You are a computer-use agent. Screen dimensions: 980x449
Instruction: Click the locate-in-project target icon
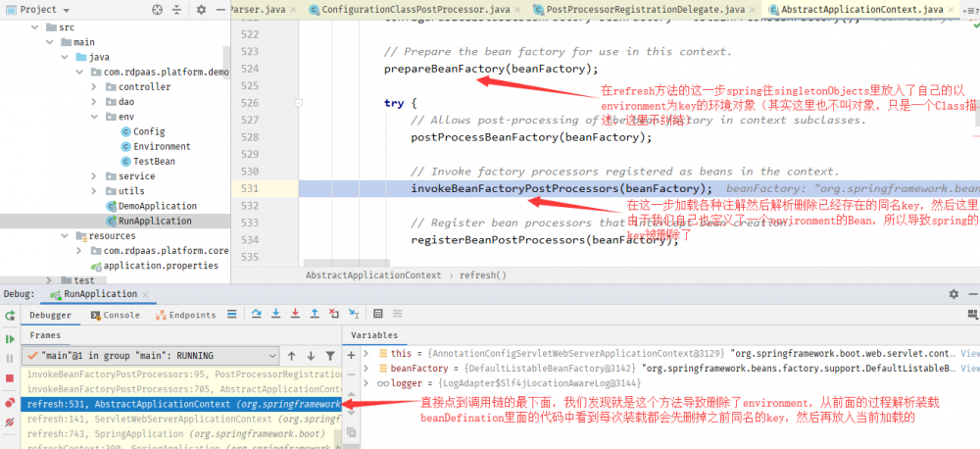158,10
